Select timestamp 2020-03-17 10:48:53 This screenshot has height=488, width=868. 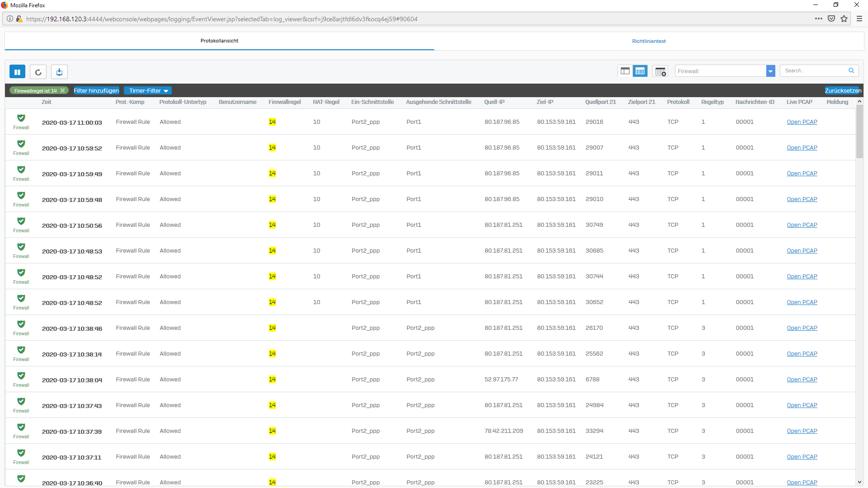tap(72, 251)
